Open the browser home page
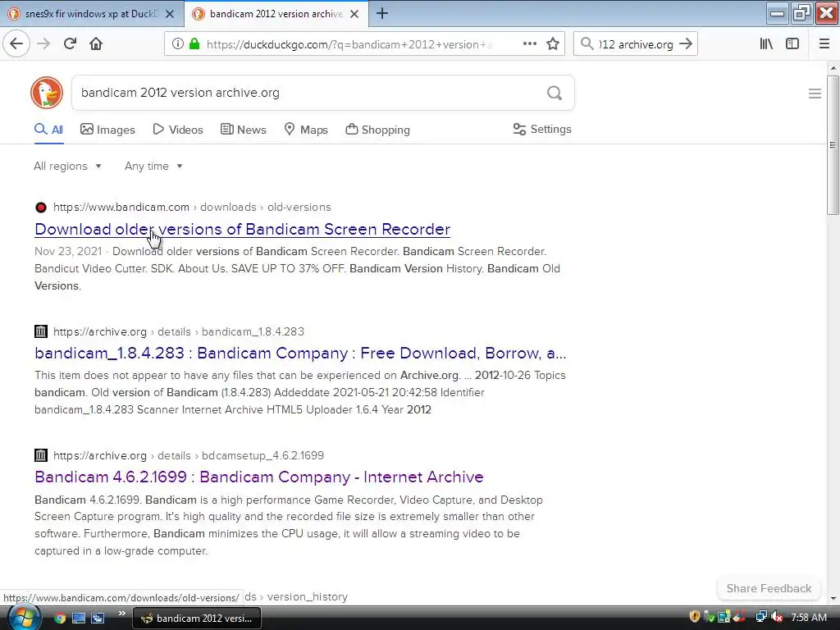Viewport: 840px width, 630px height. pos(96,44)
